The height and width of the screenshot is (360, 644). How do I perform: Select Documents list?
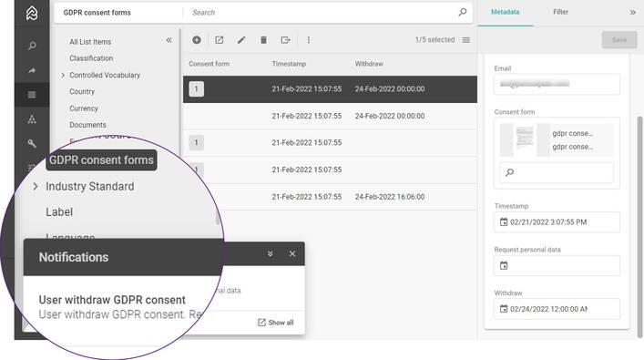pyautogui.click(x=87, y=125)
